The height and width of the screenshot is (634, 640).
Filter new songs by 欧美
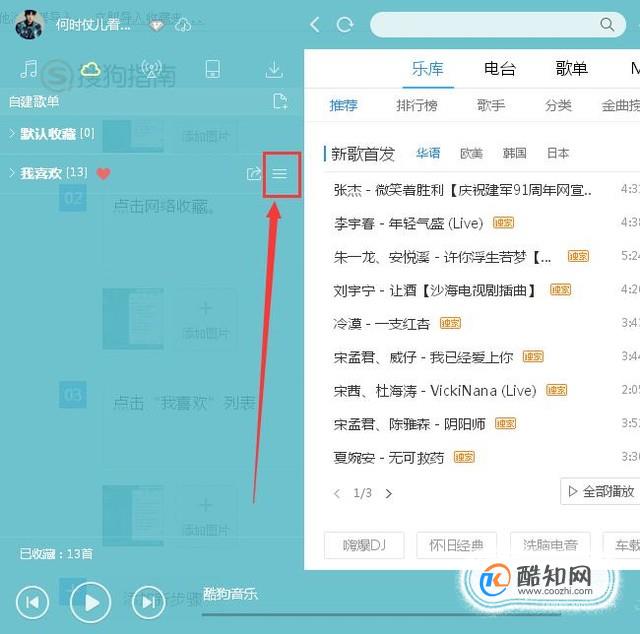point(471,153)
